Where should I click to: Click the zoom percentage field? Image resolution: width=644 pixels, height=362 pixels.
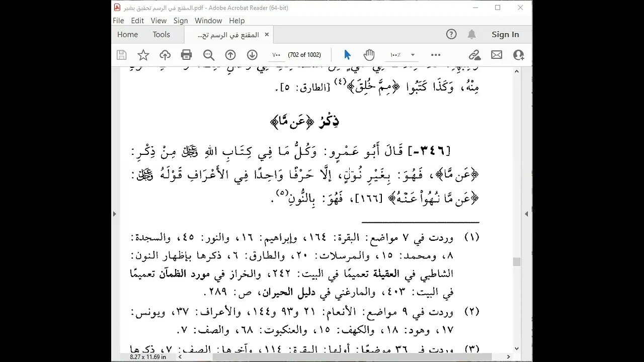395,55
